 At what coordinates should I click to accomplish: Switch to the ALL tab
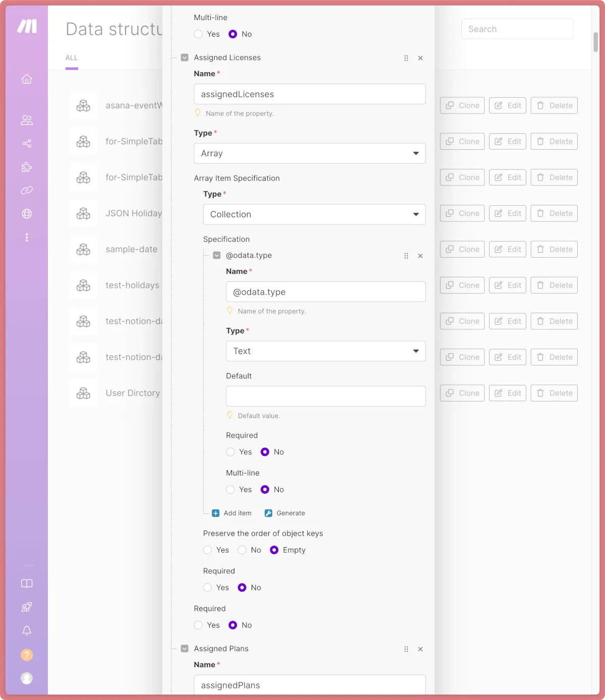pos(72,58)
